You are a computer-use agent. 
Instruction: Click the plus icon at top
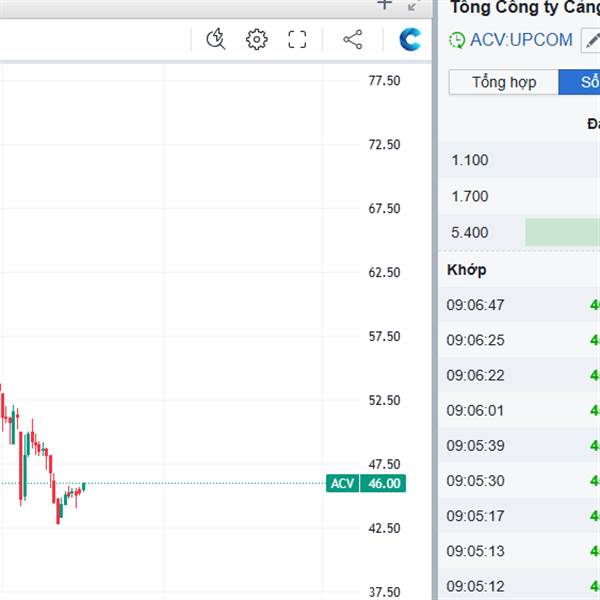click(x=384, y=5)
